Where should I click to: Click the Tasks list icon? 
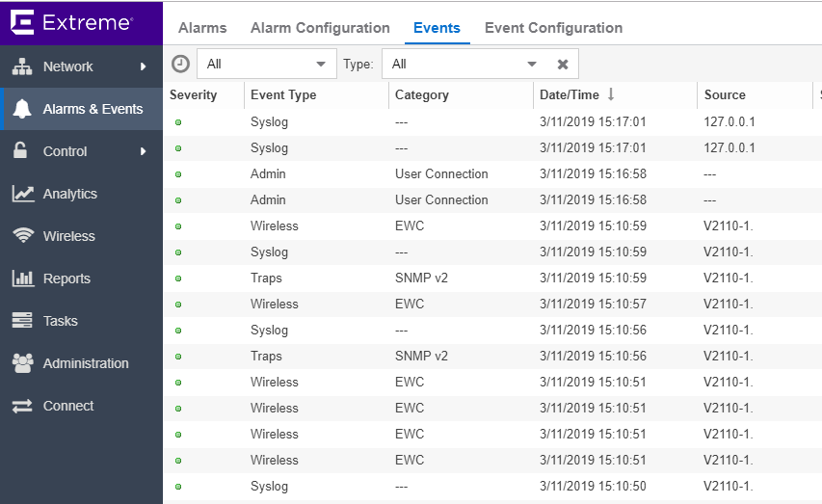pos(22,321)
